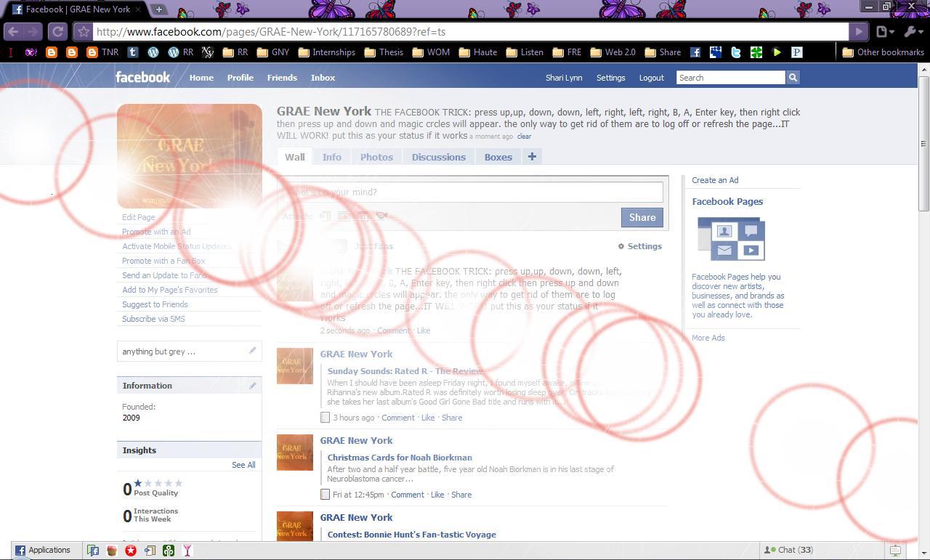Open the browser page menu icon
Viewport: 930px width, 560px height.
(884, 32)
